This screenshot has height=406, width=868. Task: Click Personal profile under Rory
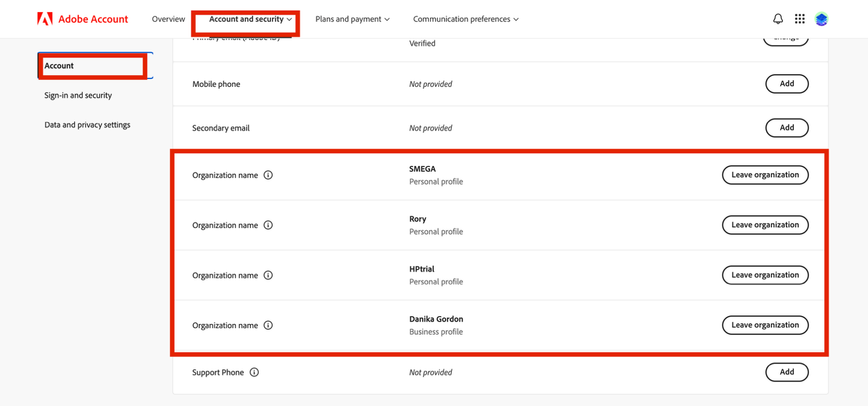[436, 232]
